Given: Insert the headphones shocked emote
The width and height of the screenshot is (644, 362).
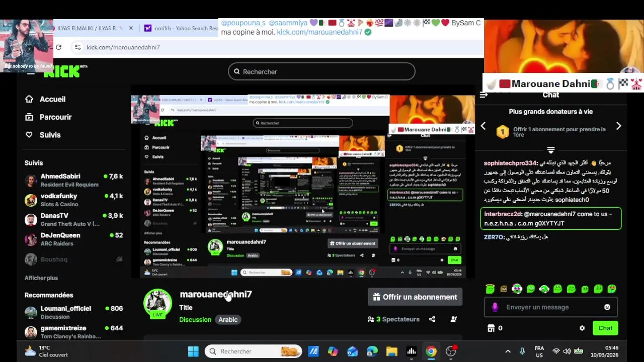Looking at the screenshot, I should click(x=517, y=289).
